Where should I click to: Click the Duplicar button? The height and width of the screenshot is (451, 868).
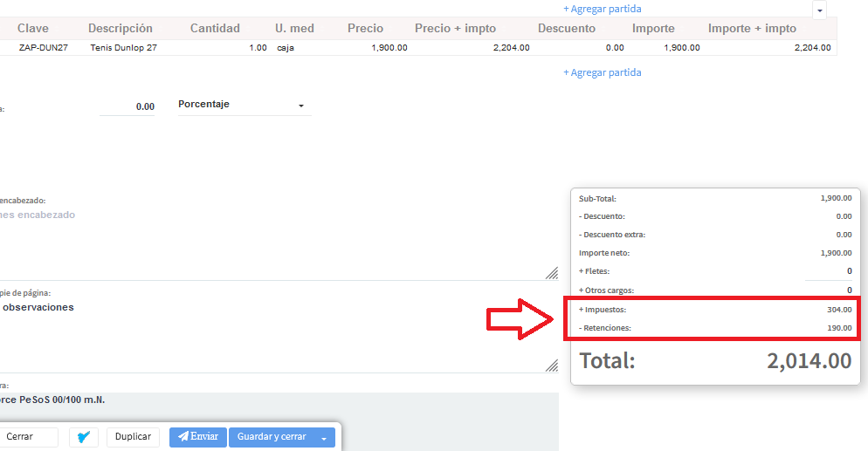[x=133, y=437]
